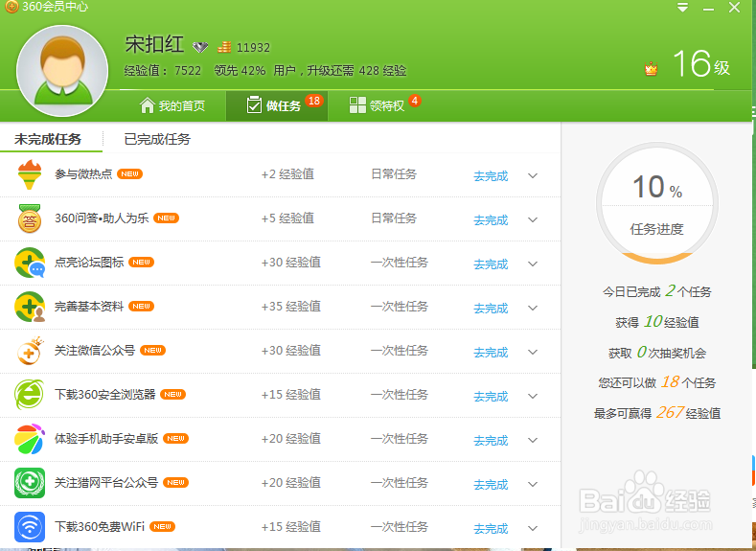The width and height of the screenshot is (756, 551).
Task: Switch to the 已完成任务 tab
Action: [x=157, y=139]
